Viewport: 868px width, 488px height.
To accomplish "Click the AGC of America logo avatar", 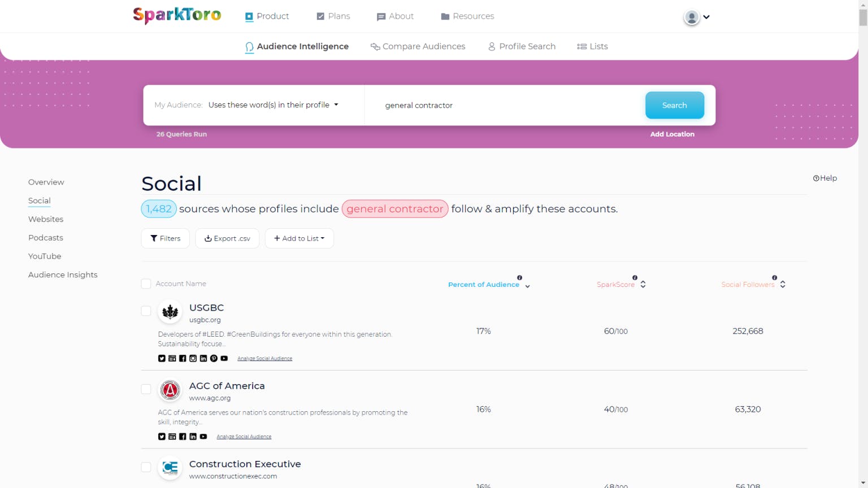I will [170, 390].
